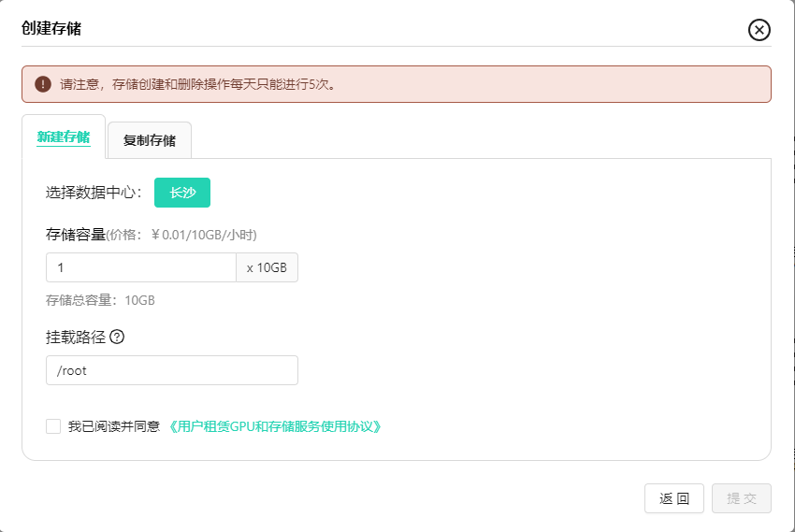Image resolution: width=795 pixels, height=532 pixels.
Task: Check the 我已阅读并同意 agreement checkbox
Action: (53, 426)
